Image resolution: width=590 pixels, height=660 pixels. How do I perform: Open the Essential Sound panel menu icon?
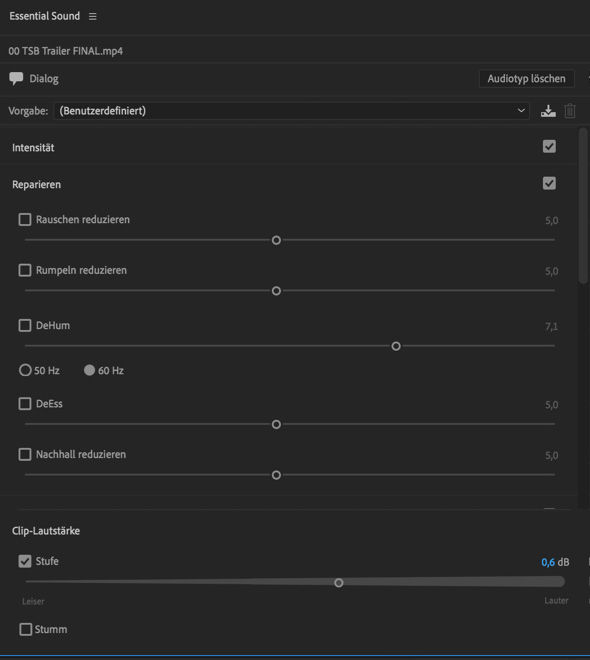click(x=93, y=16)
